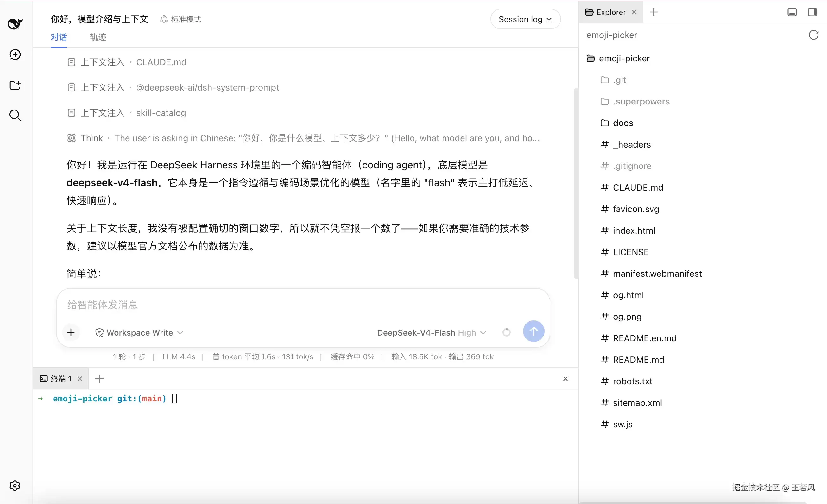Click the emoji-picker path label in Explorer
Screen dimensions: 827x504
click(611, 35)
